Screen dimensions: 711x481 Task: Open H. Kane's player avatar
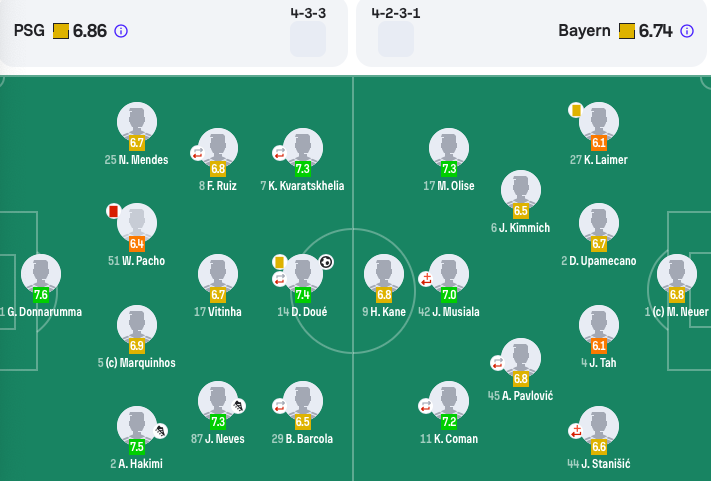tap(384, 274)
